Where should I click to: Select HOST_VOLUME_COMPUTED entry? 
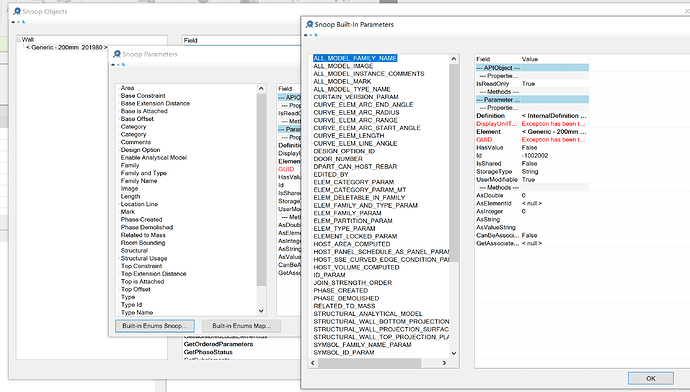point(356,267)
